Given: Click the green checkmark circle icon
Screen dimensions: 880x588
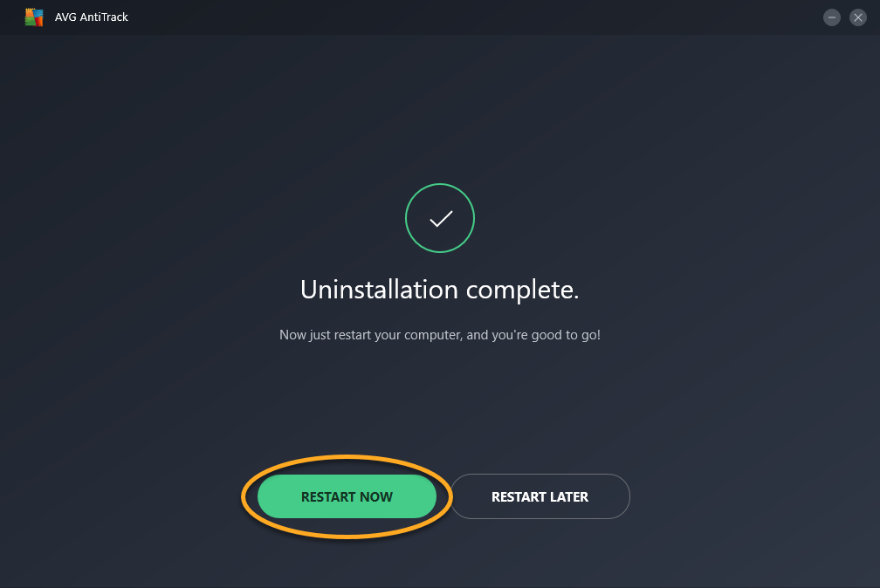Looking at the screenshot, I should click(x=440, y=218).
